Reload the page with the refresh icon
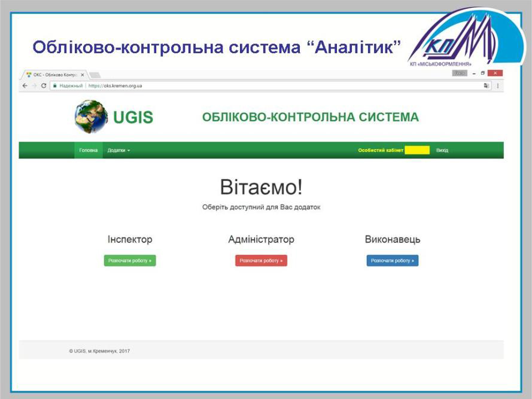Screen dimensions: 532x399 (x=44, y=86)
